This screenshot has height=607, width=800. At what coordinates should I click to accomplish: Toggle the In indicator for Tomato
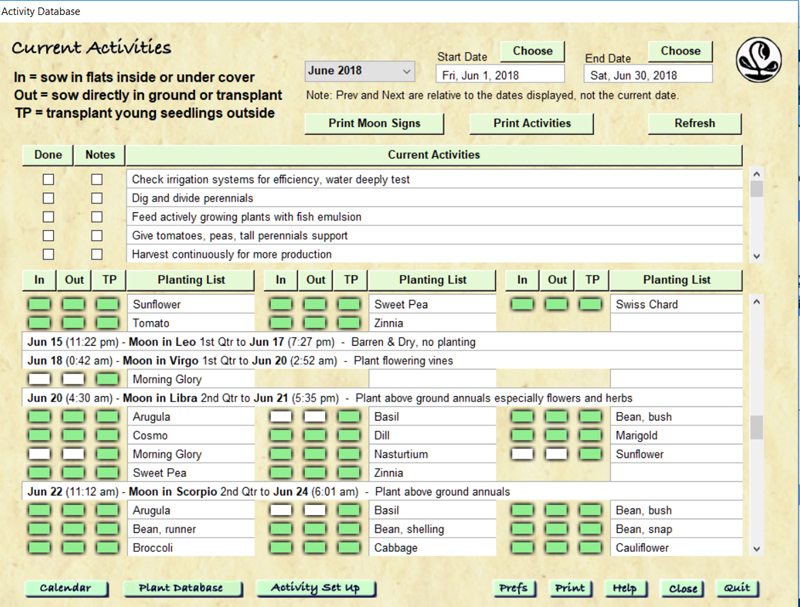coord(39,323)
